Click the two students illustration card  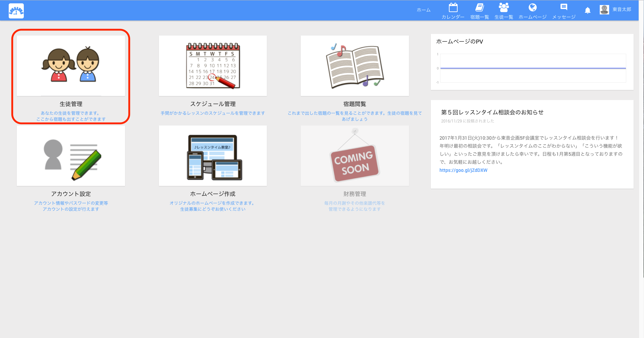click(x=71, y=66)
